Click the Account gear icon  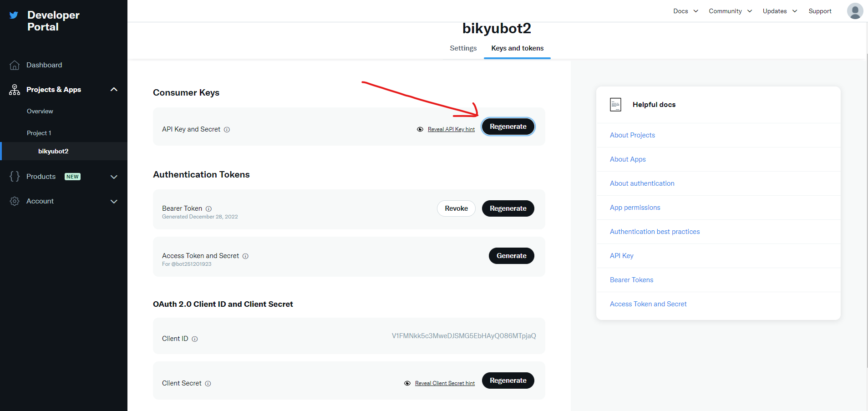[x=15, y=201]
